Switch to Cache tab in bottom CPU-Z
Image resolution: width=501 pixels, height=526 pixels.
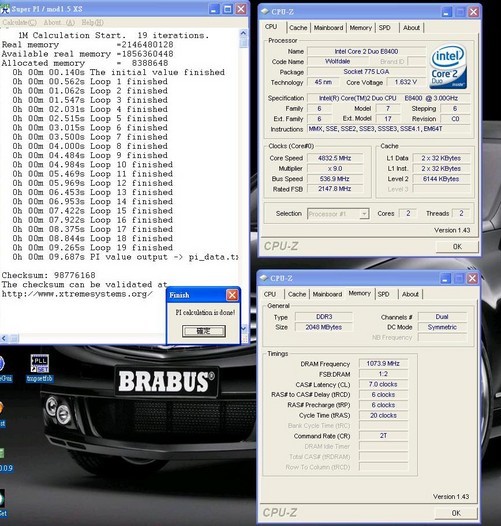297,294
